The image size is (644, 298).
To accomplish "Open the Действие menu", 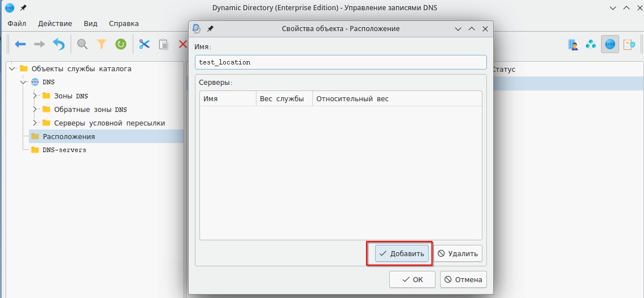I will click(x=55, y=24).
